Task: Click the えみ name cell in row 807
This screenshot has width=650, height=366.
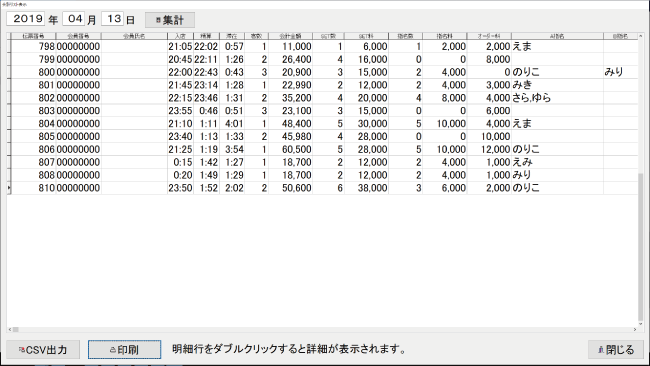Action: (x=557, y=162)
